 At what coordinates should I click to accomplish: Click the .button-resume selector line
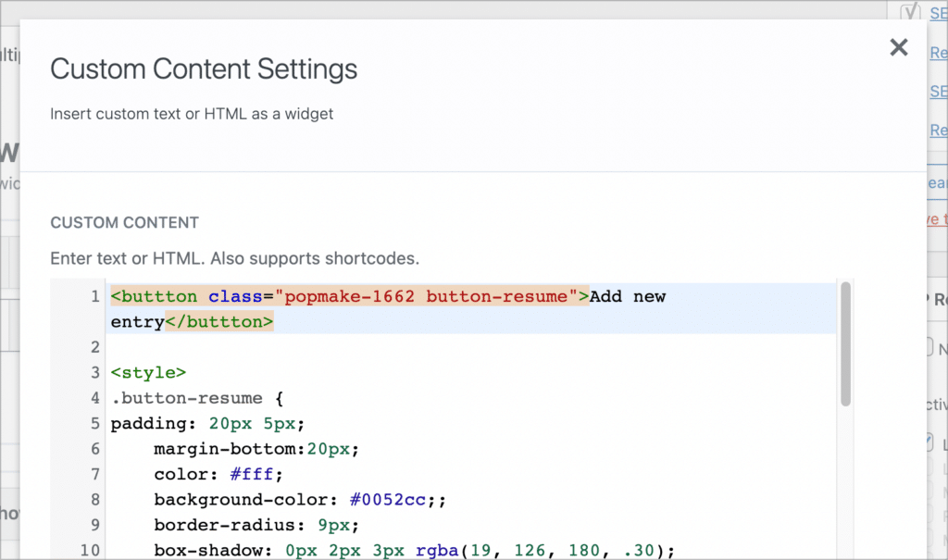(196, 398)
